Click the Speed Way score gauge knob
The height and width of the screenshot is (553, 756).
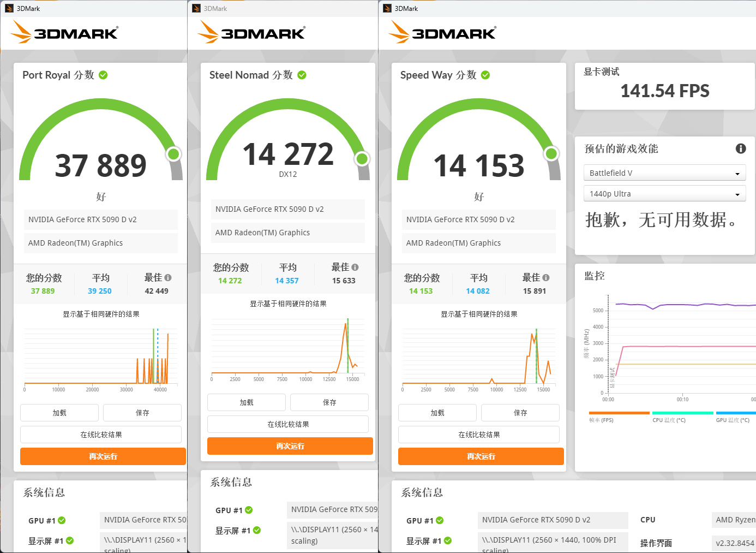click(x=552, y=154)
